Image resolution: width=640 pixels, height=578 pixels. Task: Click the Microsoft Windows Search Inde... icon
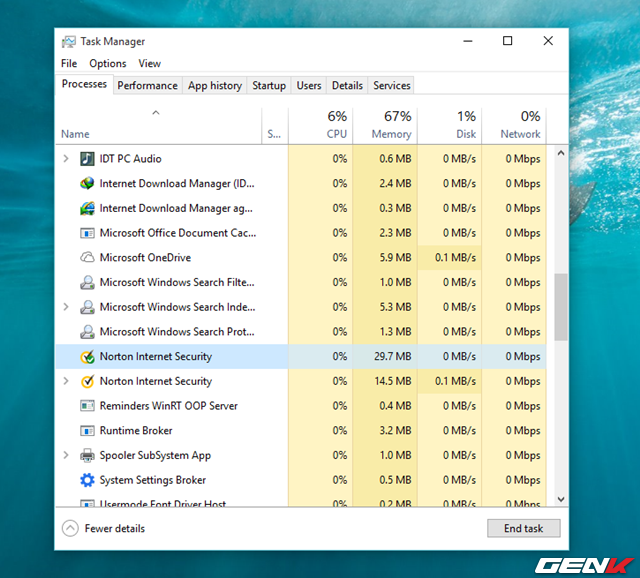tap(87, 307)
